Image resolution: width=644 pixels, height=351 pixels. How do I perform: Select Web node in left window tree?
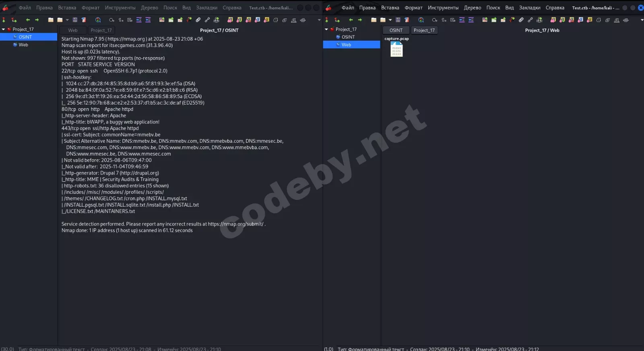(23, 45)
